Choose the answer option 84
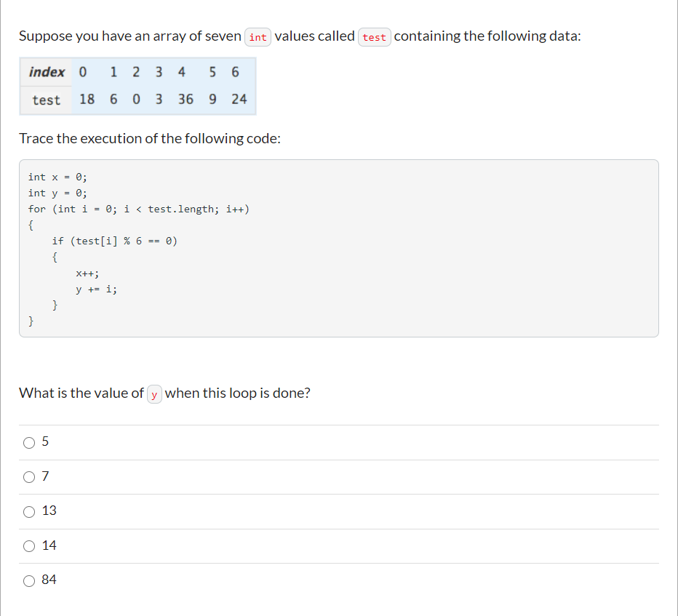This screenshot has height=616, width=678. [x=29, y=580]
